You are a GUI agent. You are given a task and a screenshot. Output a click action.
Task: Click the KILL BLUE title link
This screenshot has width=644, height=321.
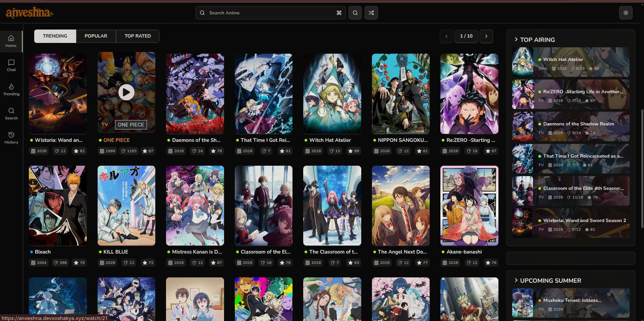pos(116,252)
